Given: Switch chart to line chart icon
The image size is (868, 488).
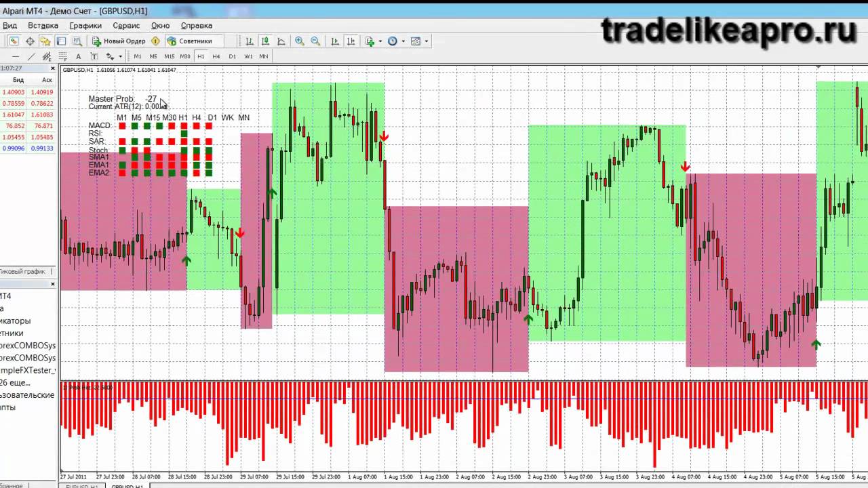Looking at the screenshot, I should pos(281,41).
